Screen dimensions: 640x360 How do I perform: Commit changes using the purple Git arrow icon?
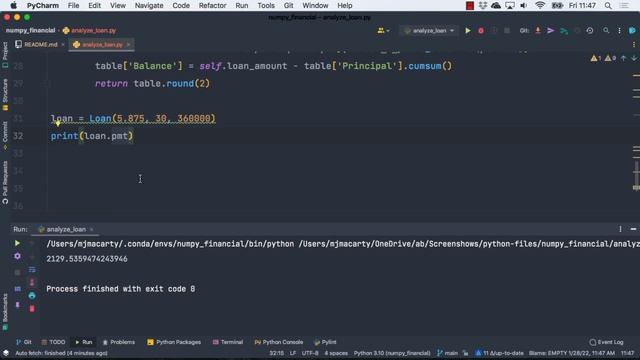(x=551, y=31)
